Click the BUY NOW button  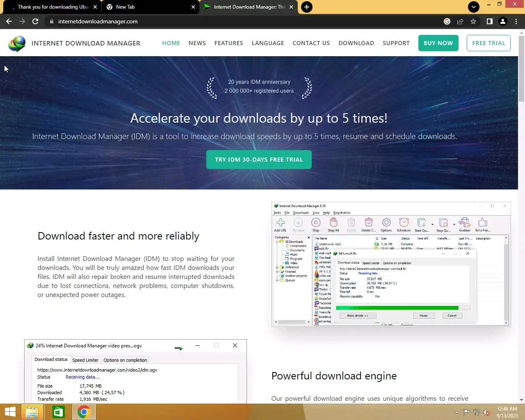pos(438,43)
